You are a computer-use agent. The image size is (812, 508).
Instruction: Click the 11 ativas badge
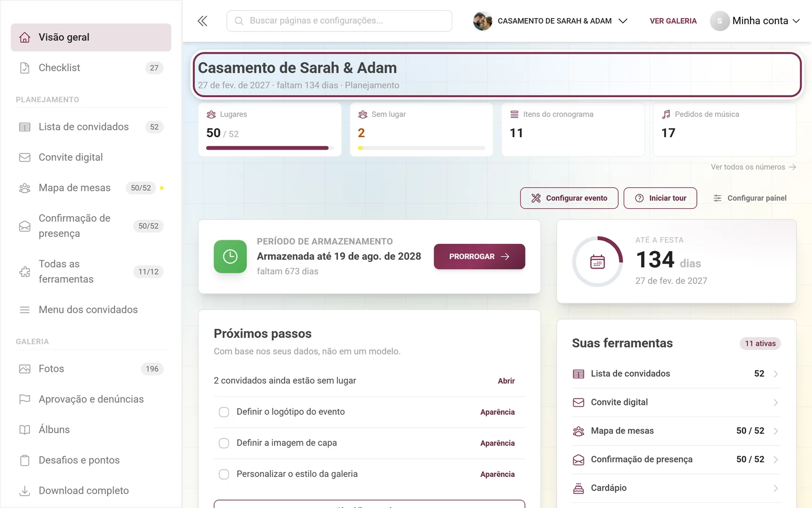click(x=760, y=344)
